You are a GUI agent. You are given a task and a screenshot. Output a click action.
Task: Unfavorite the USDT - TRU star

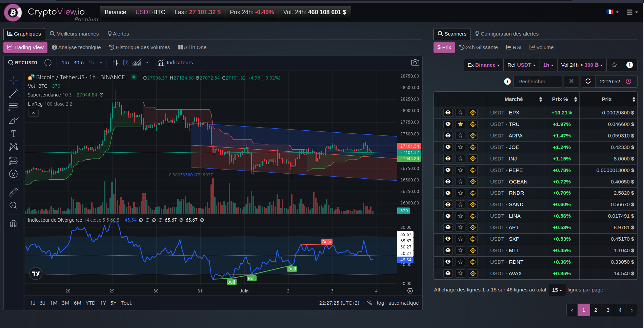pyautogui.click(x=460, y=124)
